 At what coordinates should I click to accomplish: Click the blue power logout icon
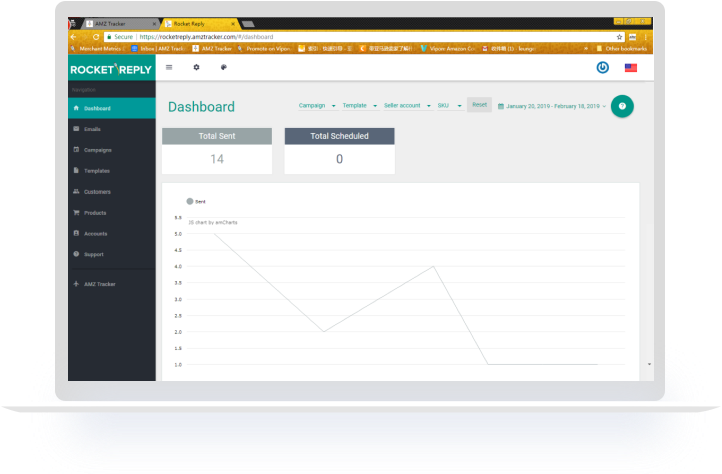pos(602,67)
